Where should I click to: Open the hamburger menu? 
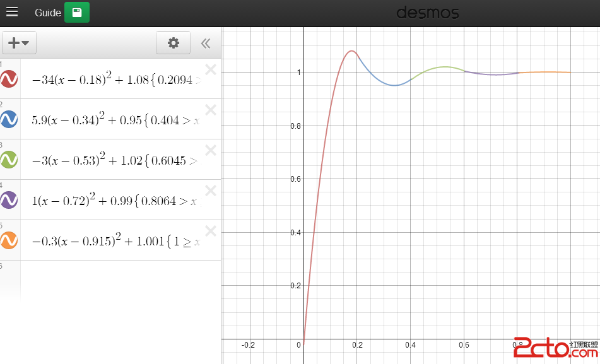12,12
